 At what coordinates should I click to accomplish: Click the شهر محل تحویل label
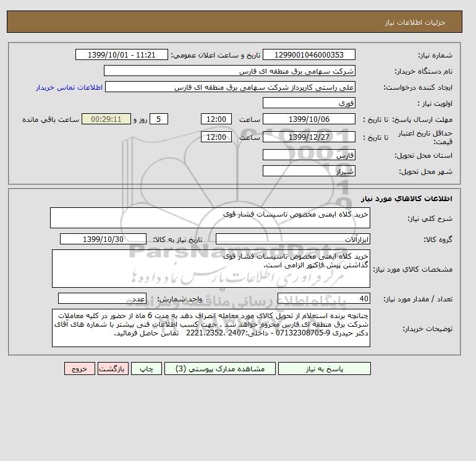(x=425, y=171)
